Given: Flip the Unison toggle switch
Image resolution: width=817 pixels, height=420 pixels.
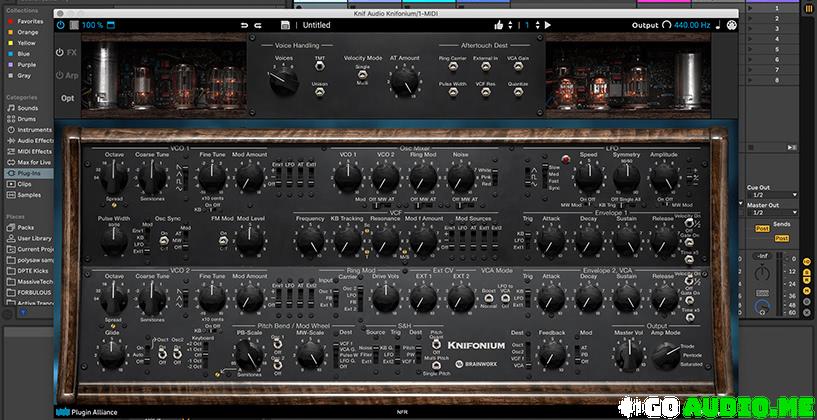Looking at the screenshot, I should pos(320,92).
